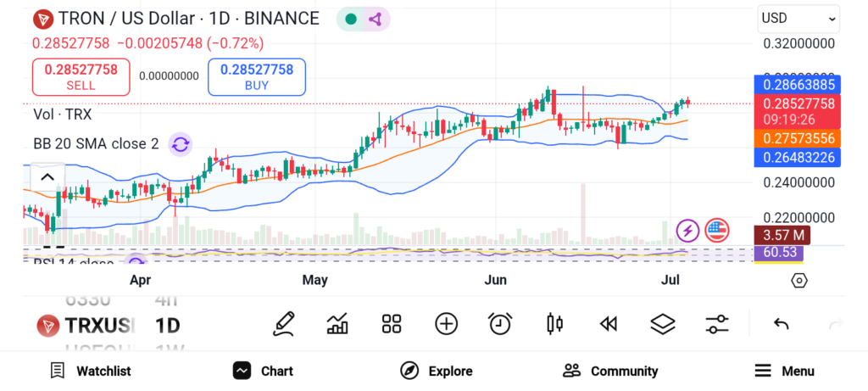The height and width of the screenshot is (391, 868).
Task: Click the red current price label with countdown
Action: coord(798,111)
